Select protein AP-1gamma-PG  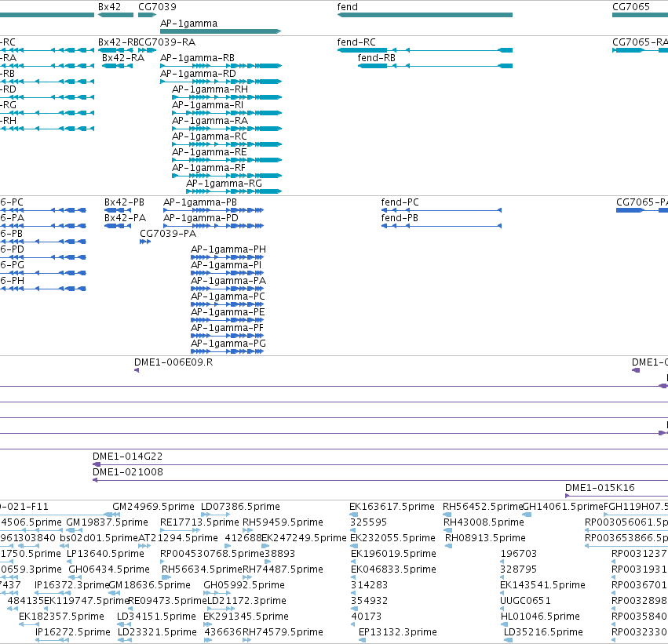tap(228, 344)
